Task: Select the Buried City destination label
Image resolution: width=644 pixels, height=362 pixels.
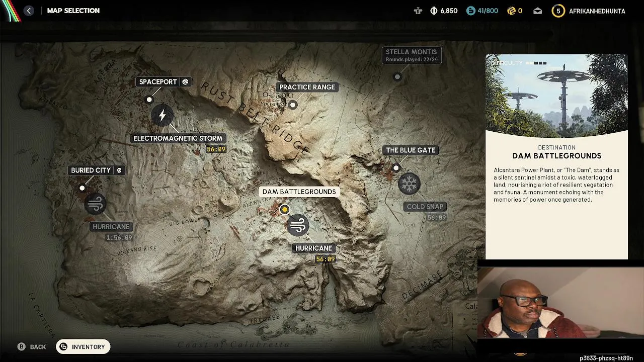Action: (x=96, y=170)
